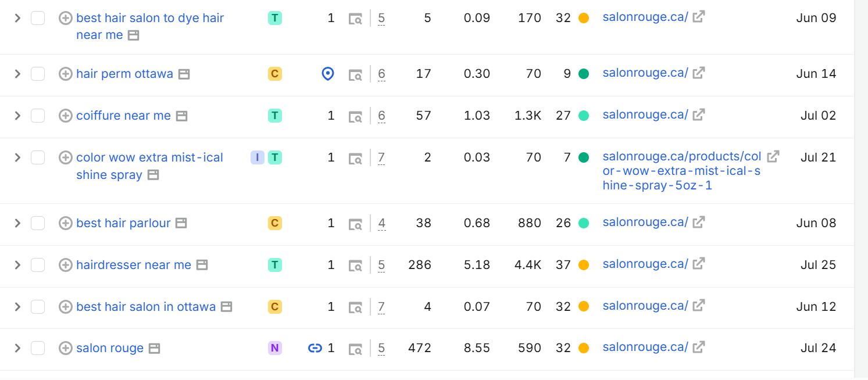Add 'salon rouge' keyword with plus icon
Screen dimensions: 868x380
66,348
